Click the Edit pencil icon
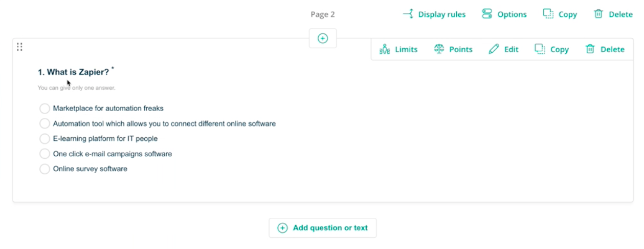This screenshot has height=249, width=644. (x=494, y=49)
